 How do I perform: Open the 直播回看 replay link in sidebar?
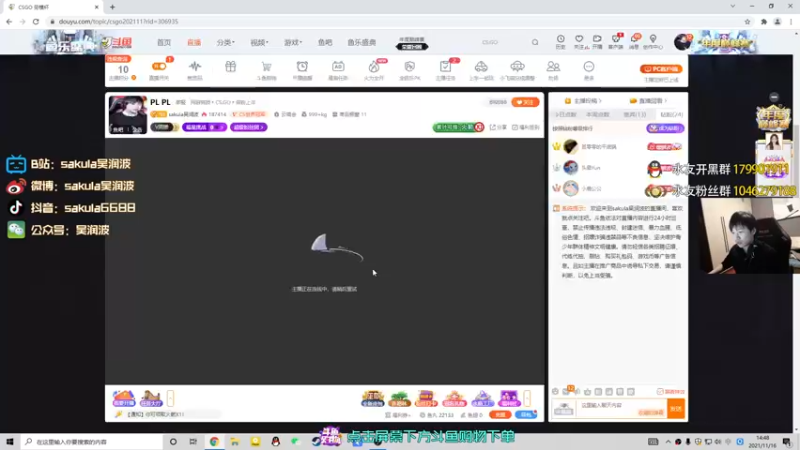point(648,101)
